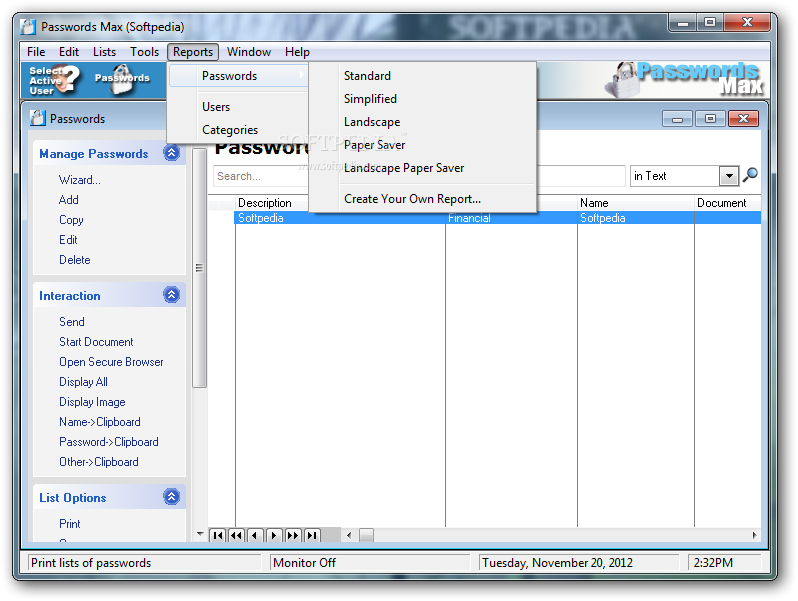
Task: Click the Document column header
Action: (728, 203)
